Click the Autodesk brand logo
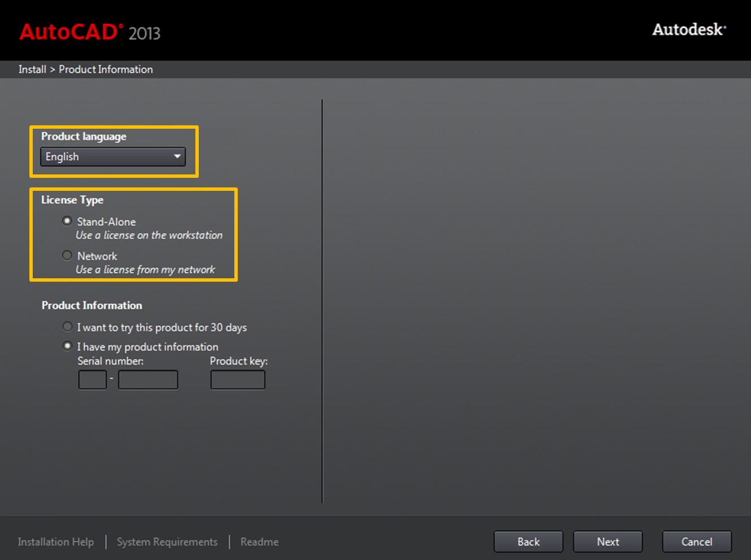Viewport: 751px width, 560px height. point(689,29)
